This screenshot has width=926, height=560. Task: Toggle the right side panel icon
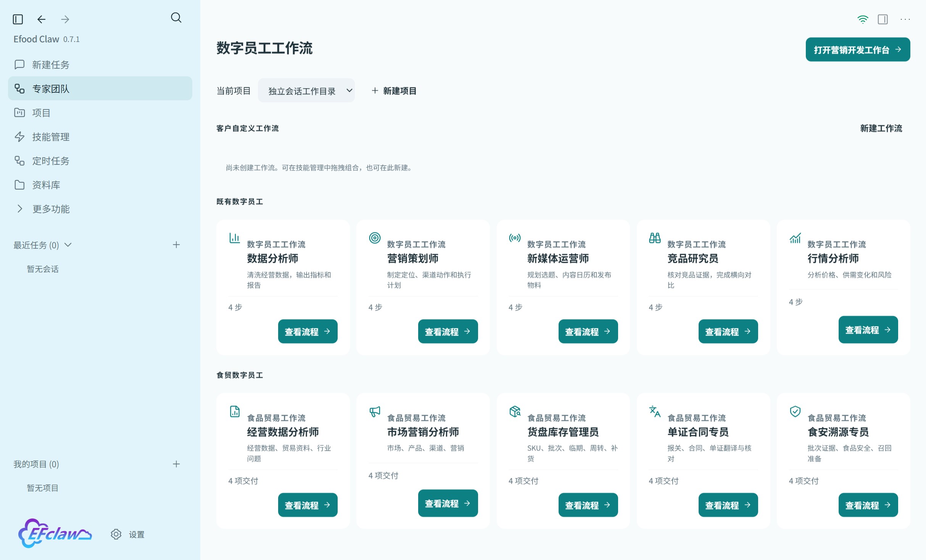coord(883,19)
